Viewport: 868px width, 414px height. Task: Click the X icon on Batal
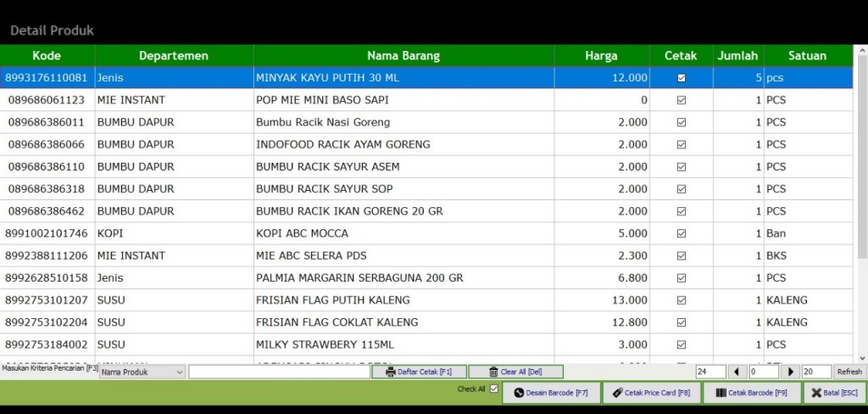pyautogui.click(x=816, y=393)
